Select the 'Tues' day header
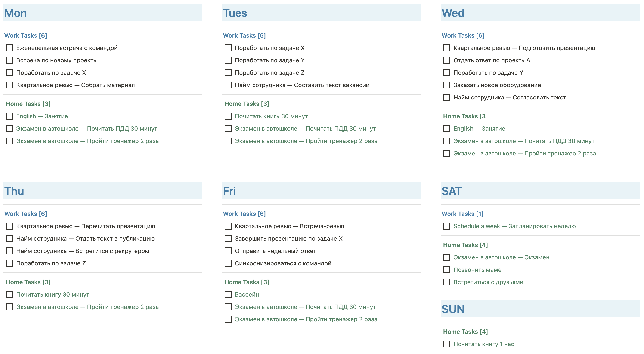 (235, 13)
